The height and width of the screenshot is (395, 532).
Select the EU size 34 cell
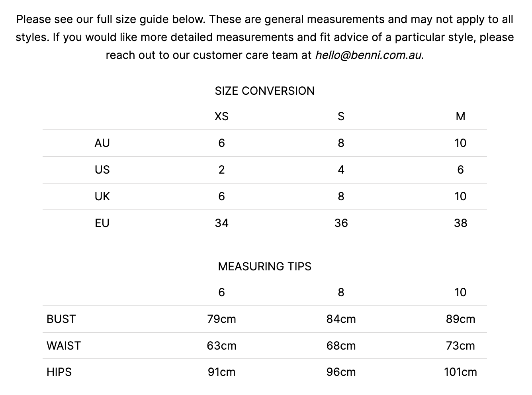tap(221, 223)
